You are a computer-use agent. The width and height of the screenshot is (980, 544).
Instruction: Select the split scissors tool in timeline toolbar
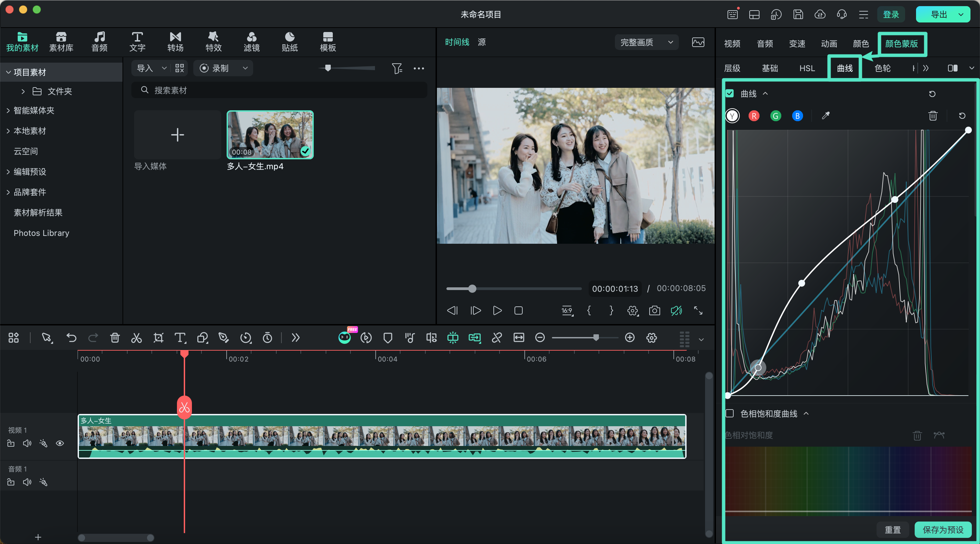[x=136, y=338]
